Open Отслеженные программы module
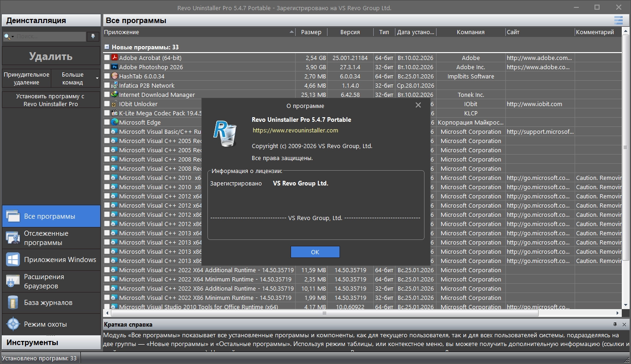The image size is (631, 364). coord(51,238)
